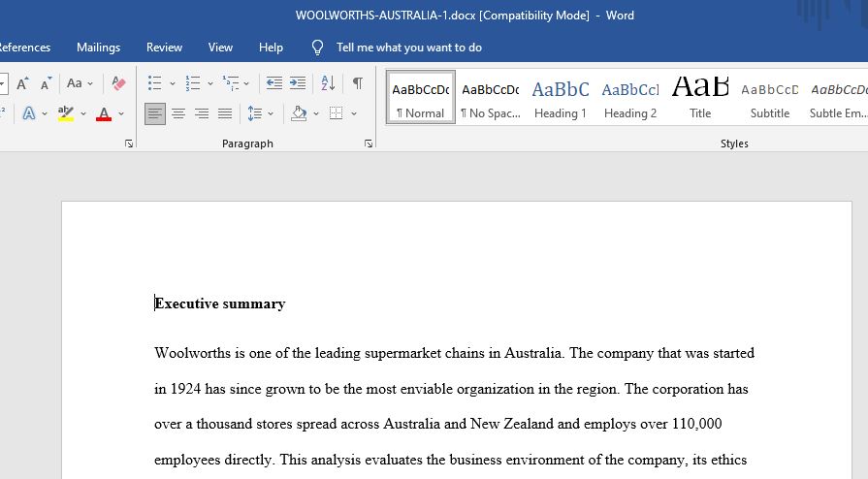Click Tell me what you want to do
The height and width of the screenshot is (479, 868).
(409, 48)
